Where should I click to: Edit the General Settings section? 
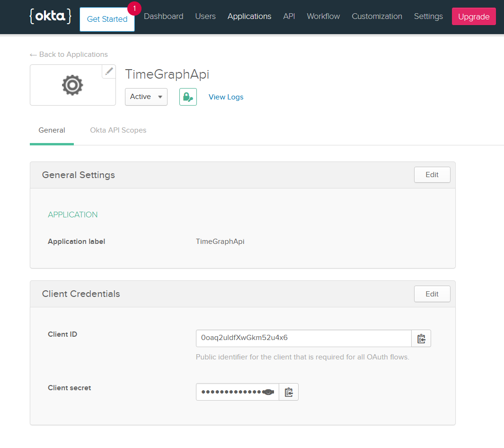[x=432, y=175]
